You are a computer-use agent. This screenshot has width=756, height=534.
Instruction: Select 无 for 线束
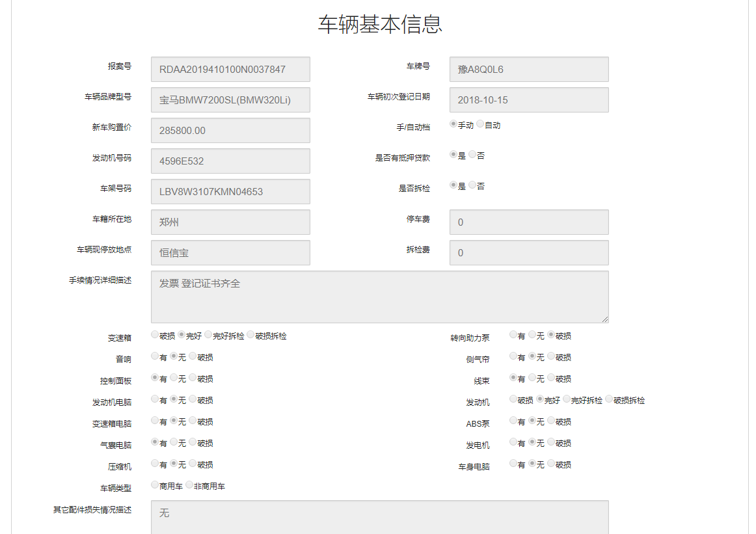point(532,378)
